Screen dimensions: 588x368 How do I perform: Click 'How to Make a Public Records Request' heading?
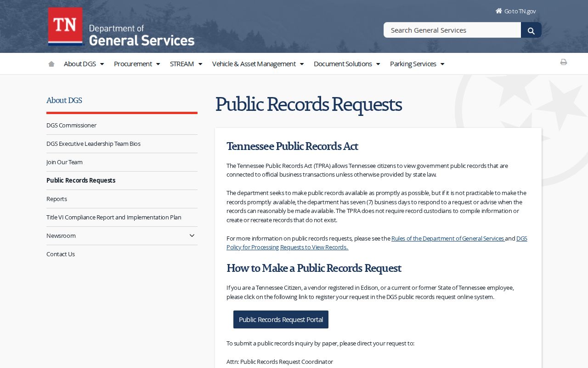tap(314, 268)
